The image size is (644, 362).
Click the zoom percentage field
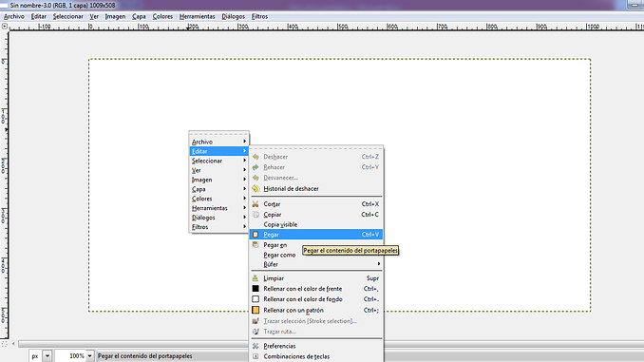70,356
